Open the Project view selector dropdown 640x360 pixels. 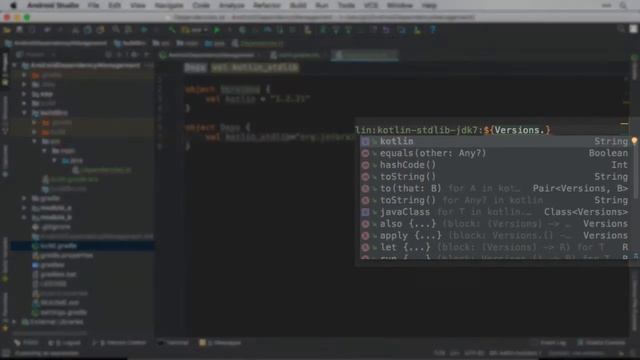(x=36, y=54)
